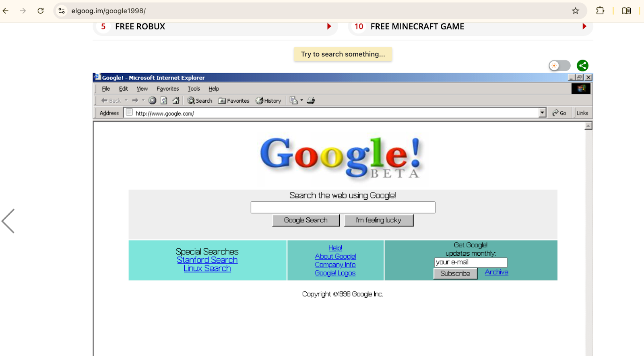This screenshot has height=356, width=644.
Task: Click the Search the web using Google! text
Action: click(x=343, y=195)
